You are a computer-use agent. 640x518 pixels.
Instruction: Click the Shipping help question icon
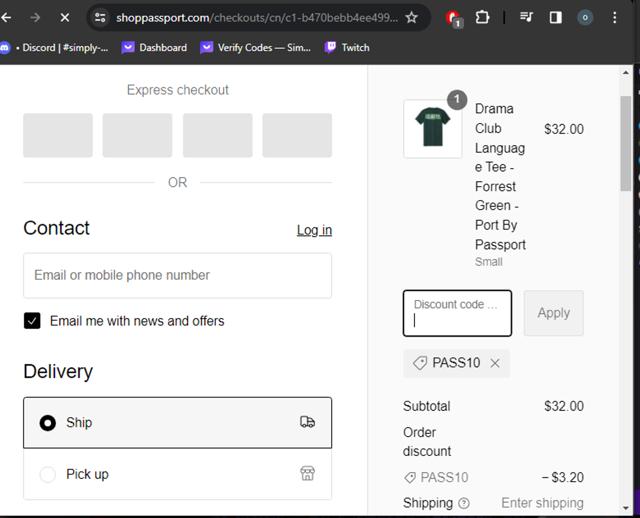pos(464,503)
